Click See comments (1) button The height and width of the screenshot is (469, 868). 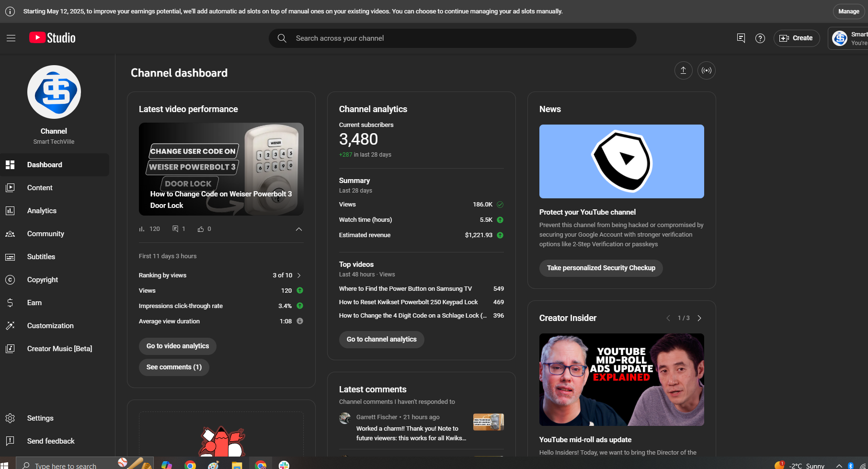click(x=174, y=367)
